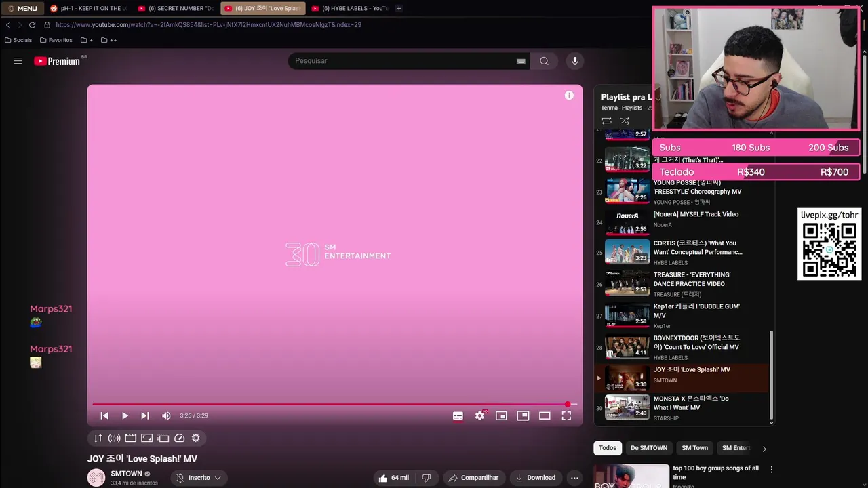Play NouerA MYSELF Track Video

[x=682, y=221]
